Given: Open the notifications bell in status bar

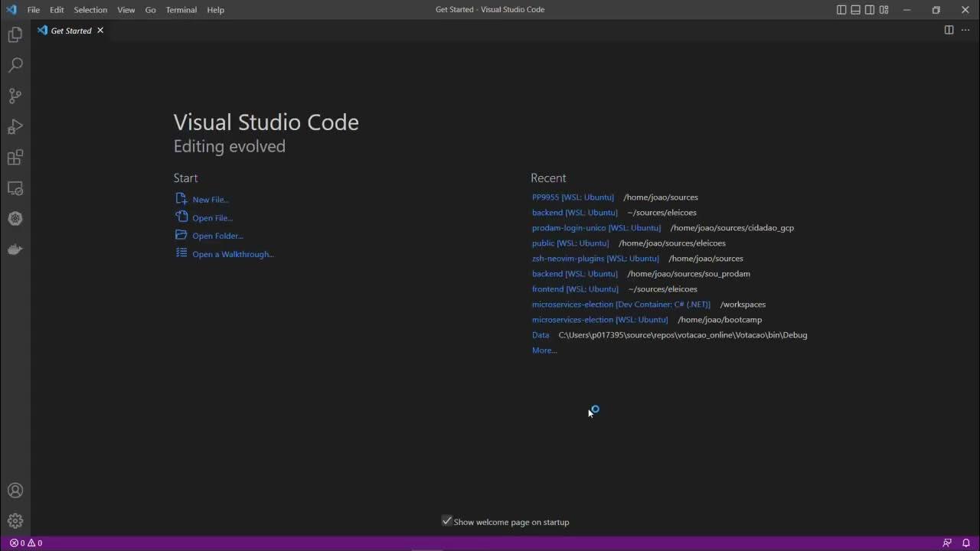Looking at the screenshot, I should point(966,543).
